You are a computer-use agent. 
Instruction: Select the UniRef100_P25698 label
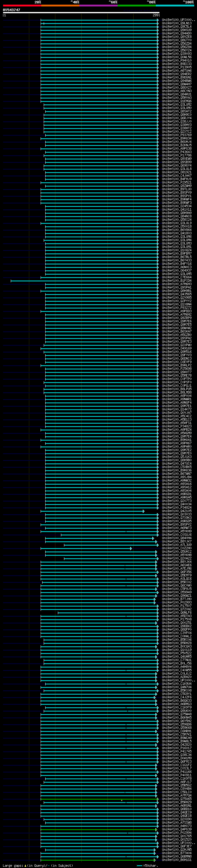(177, 369)
